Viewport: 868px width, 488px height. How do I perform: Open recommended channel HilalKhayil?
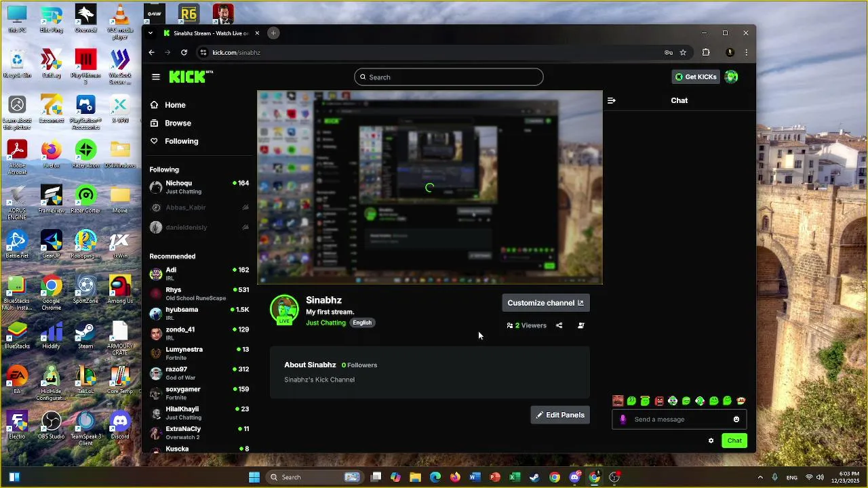[199, 413]
